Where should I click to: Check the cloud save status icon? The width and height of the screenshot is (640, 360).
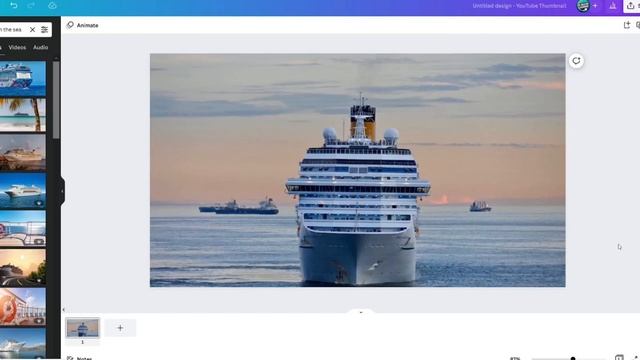(52, 5)
